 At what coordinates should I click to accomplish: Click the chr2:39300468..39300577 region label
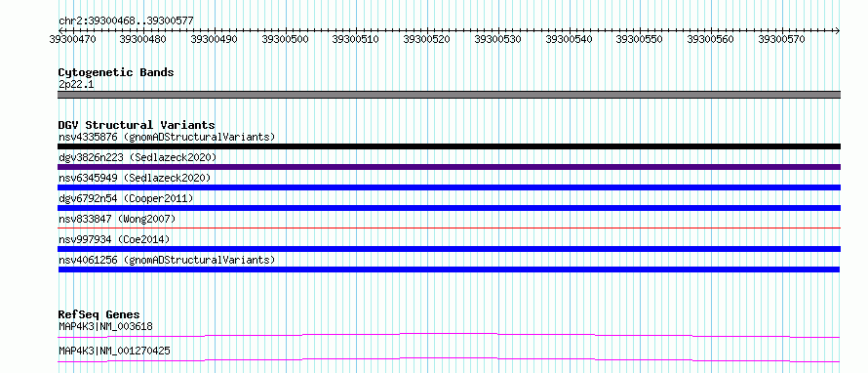(x=126, y=21)
